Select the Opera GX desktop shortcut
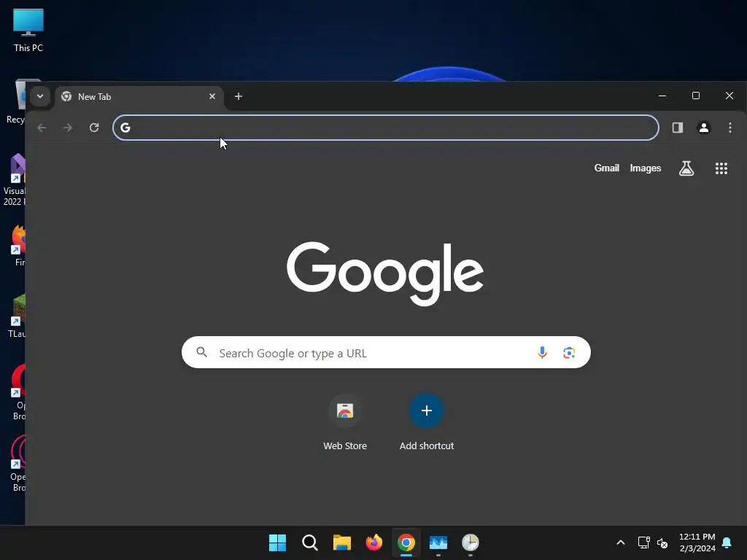This screenshot has width=747, height=560. (x=18, y=464)
